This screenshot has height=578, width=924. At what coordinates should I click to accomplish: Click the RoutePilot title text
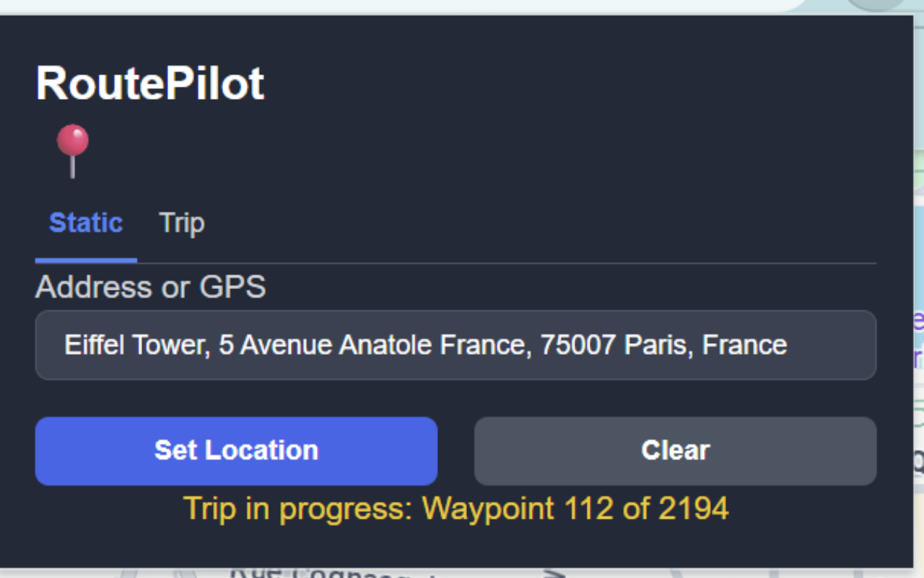point(150,81)
